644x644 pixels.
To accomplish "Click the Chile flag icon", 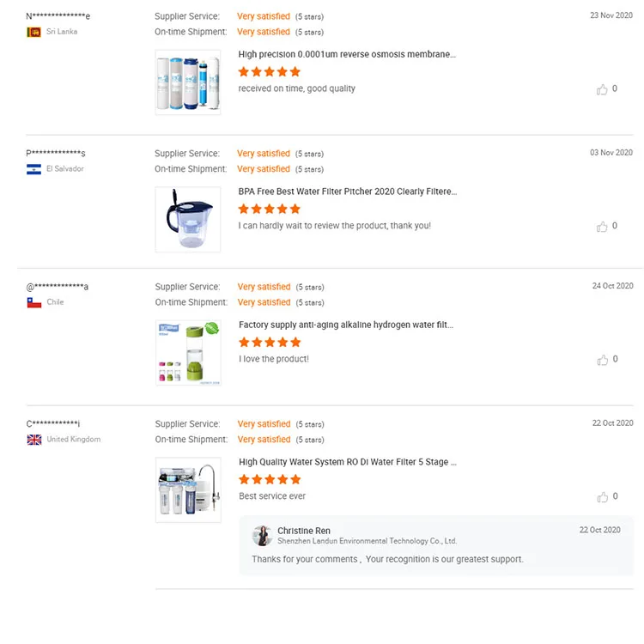I will (34, 302).
